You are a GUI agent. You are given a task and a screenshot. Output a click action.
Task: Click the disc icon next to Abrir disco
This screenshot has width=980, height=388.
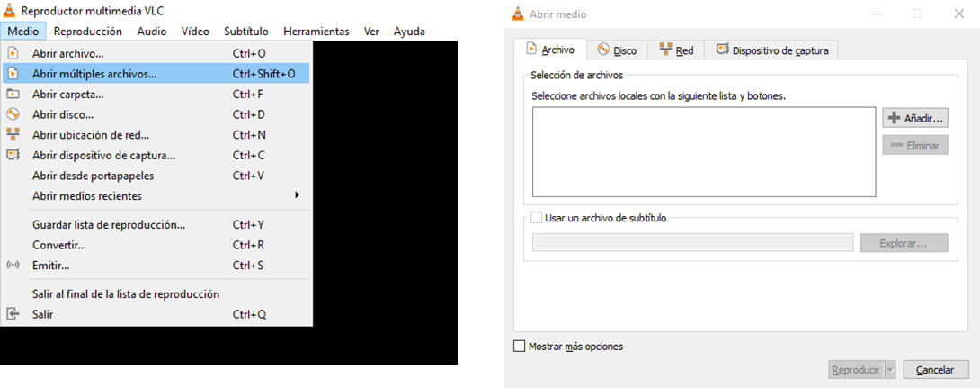point(13,114)
